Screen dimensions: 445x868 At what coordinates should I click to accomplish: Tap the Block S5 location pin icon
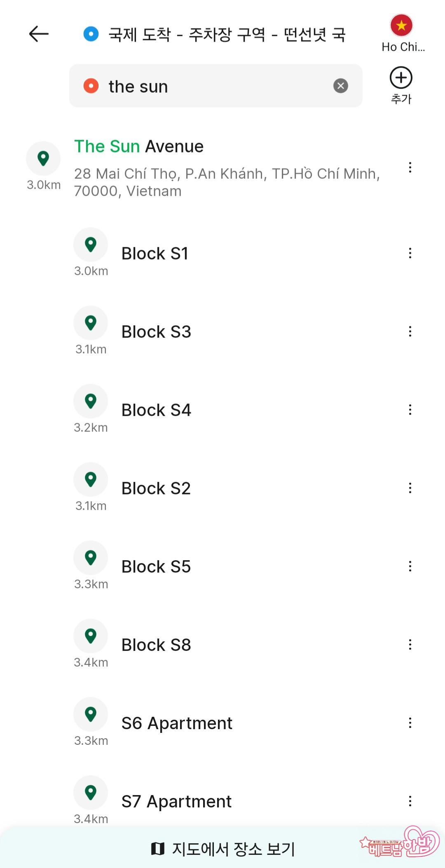click(x=91, y=557)
